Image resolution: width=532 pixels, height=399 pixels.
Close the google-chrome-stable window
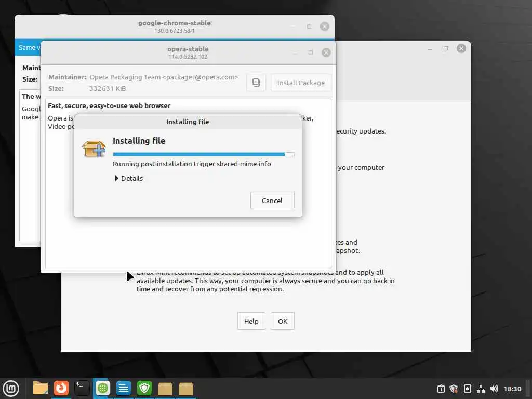pyautogui.click(x=324, y=26)
